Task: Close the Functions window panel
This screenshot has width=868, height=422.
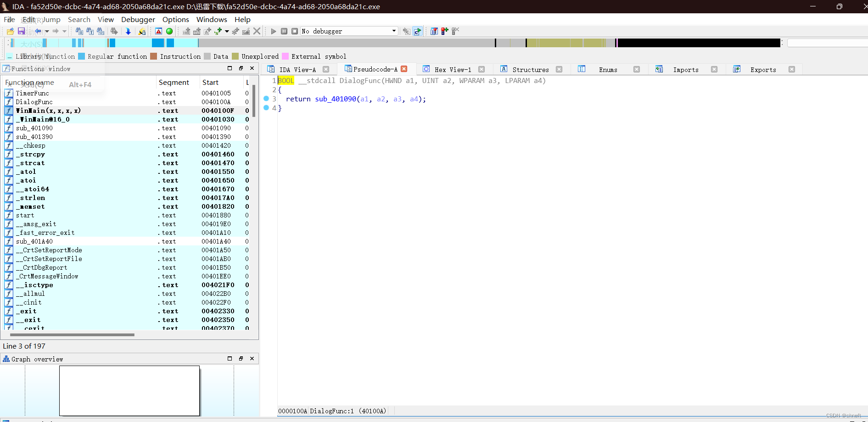Action: (x=252, y=68)
